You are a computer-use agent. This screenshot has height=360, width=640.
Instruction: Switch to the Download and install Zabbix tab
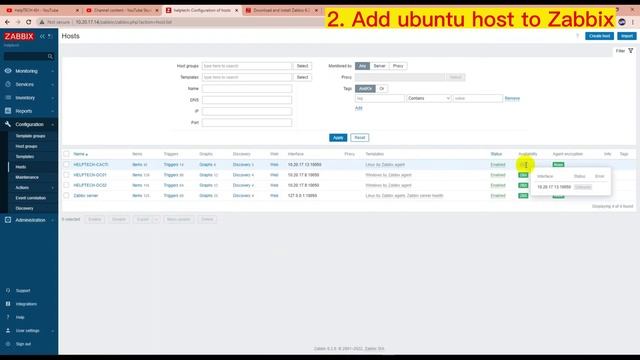[281, 10]
